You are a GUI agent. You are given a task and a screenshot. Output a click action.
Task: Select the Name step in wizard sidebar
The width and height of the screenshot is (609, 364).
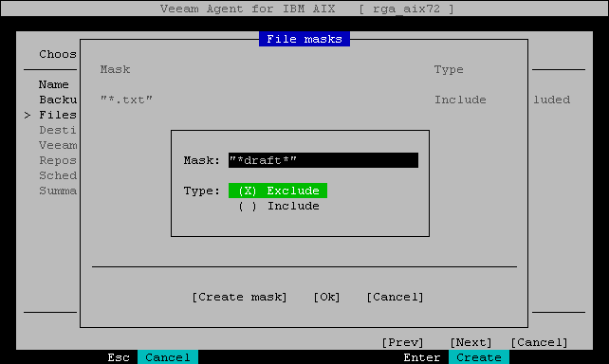pos(54,84)
